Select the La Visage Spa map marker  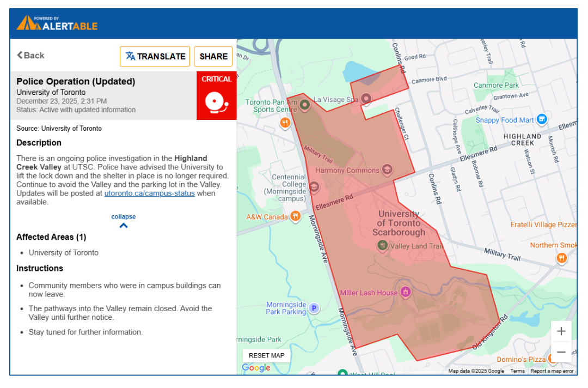366,99
